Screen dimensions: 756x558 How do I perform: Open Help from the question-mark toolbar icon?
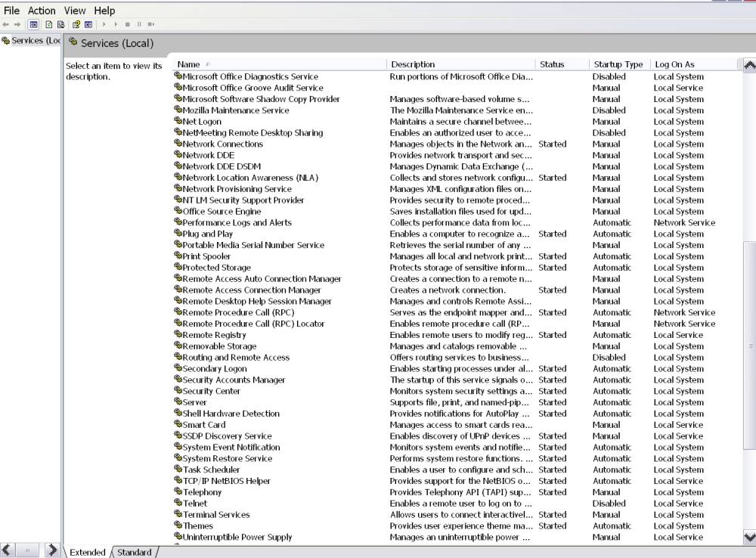point(76,24)
